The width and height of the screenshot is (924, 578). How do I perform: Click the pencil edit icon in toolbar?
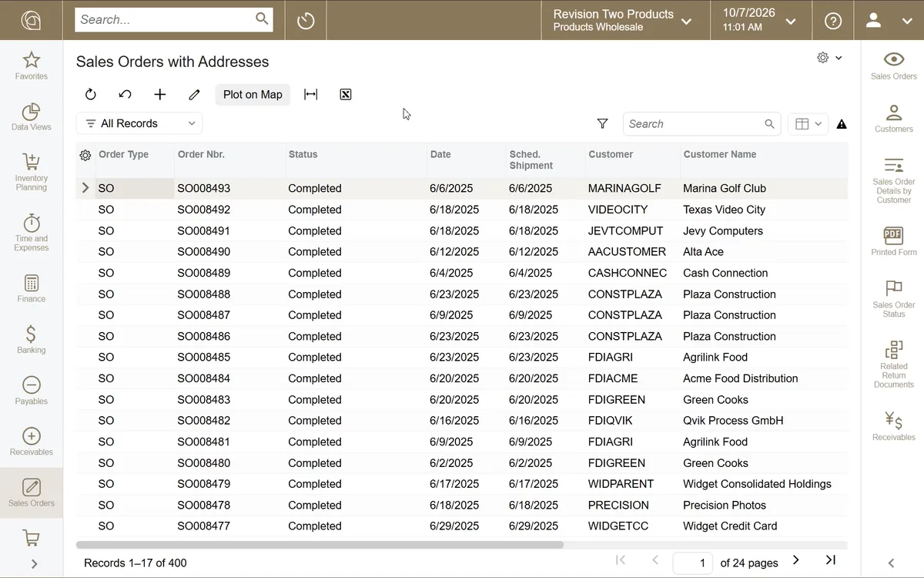coord(195,95)
